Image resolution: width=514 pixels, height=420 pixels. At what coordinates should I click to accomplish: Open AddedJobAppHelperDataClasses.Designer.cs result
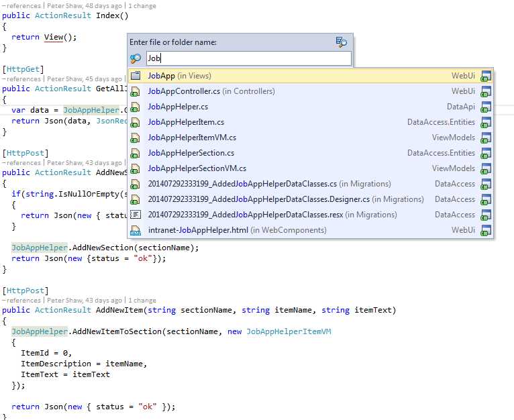point(311,199)
